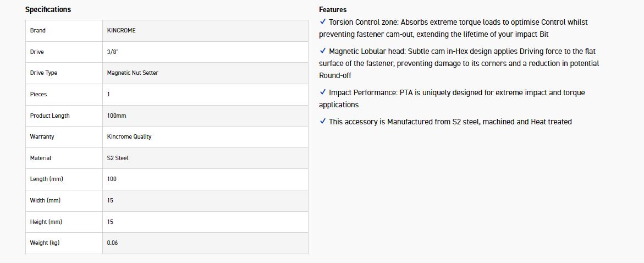Click the checkmark beside S2 steel feature
Screen dimensions: 644x263
(x=322, y=122)
